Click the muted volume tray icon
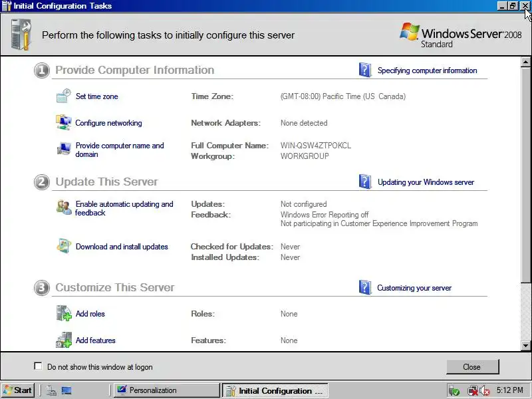The image size is (532, 399). [x=485, y=390]
